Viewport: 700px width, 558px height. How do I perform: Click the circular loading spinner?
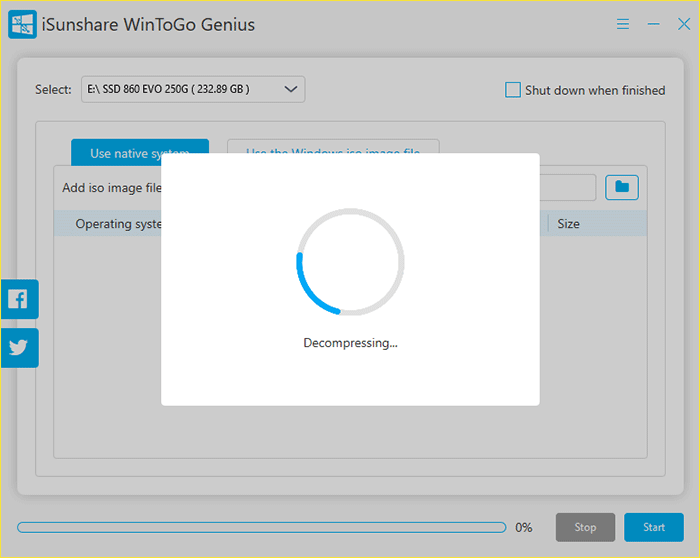point(350,262)
